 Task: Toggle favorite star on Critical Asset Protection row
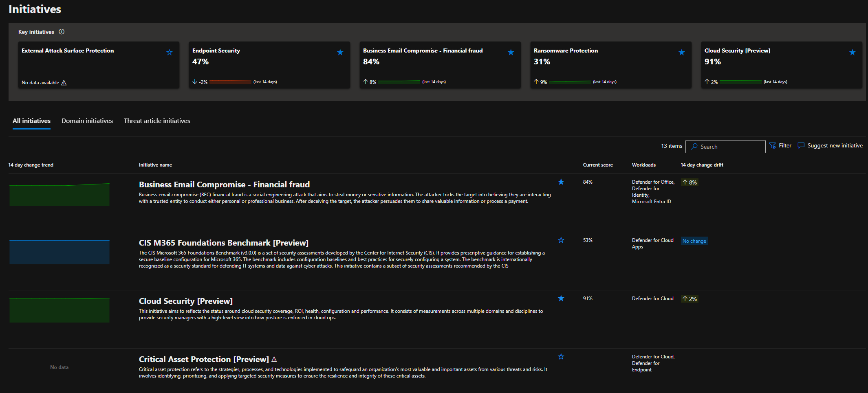click(x=561, y=357)
